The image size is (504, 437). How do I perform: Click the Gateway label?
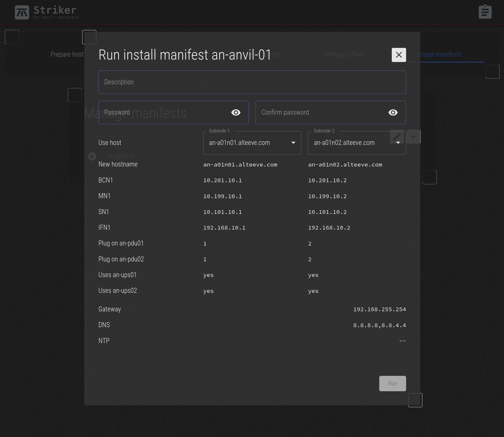coord(110,309)
